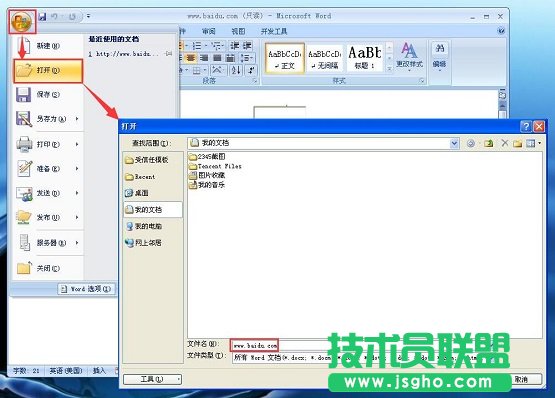
Task: Choose 打开 (Open) in the Office menu
Action: pos(48,70)
